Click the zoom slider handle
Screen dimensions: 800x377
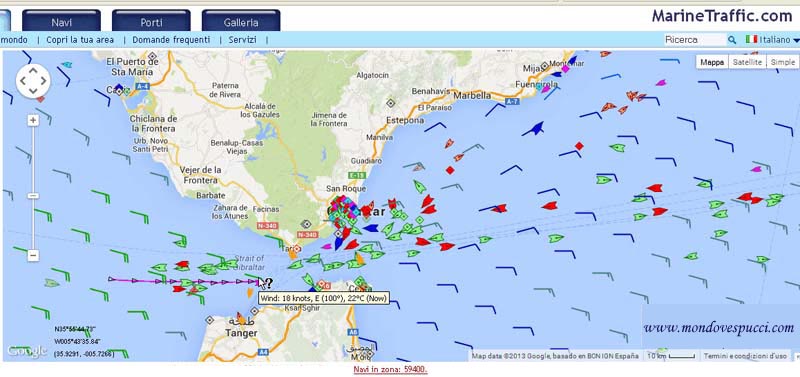33,195
